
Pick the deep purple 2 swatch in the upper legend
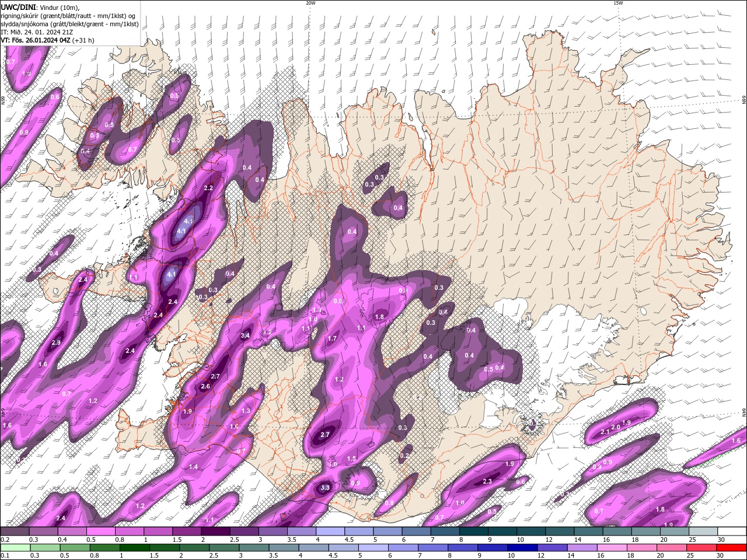[x=216, y=531]
